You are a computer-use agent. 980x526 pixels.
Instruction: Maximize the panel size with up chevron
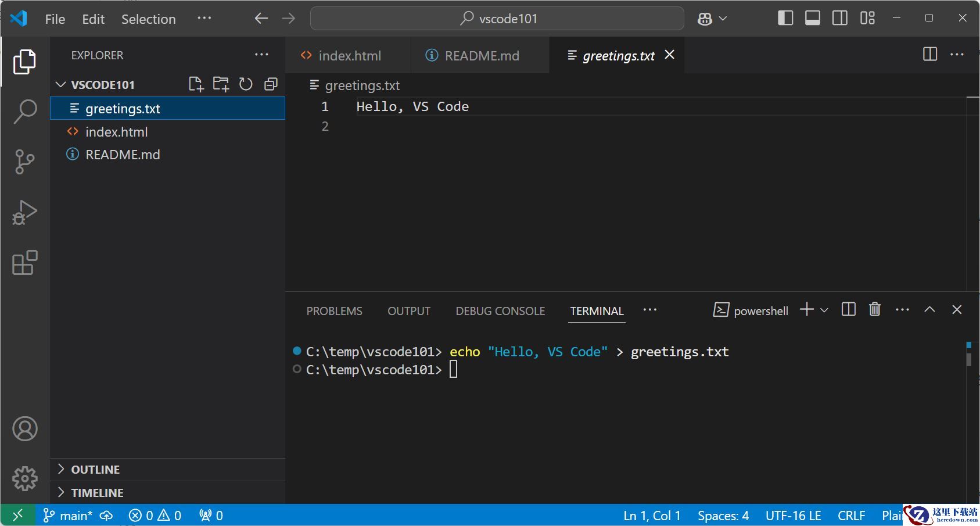pos(929,309)
